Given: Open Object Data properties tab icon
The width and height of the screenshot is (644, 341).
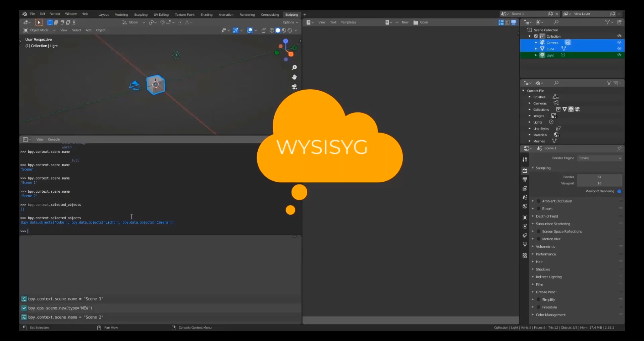Looking at the screenshot, I should pyautogui.click(x=525, y=244).
